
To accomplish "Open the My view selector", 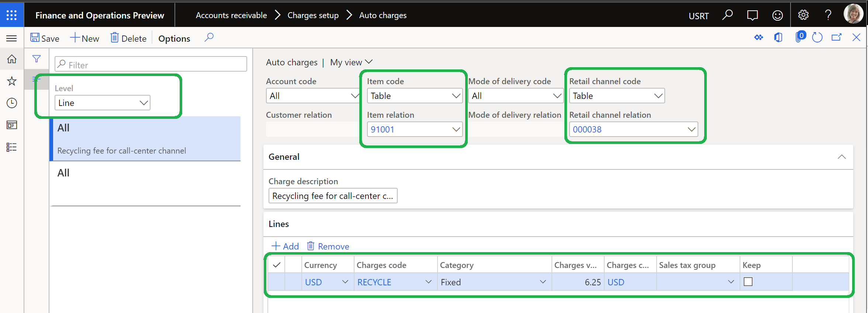I will tap(351, 62).
